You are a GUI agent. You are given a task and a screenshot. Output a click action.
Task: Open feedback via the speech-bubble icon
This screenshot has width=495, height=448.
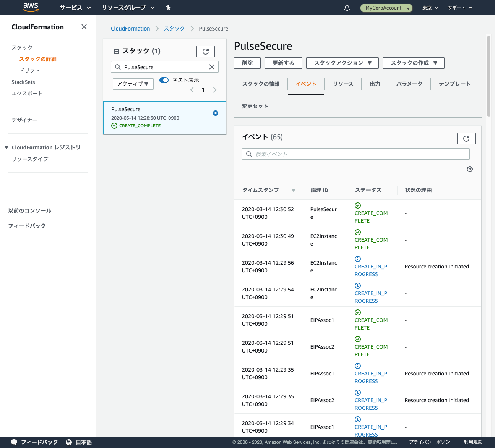14,442
